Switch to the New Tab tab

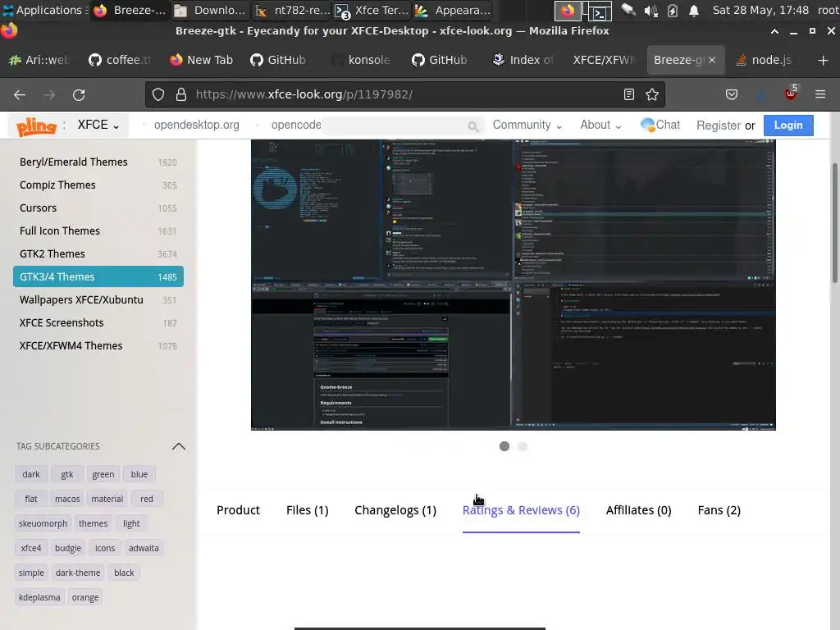click(202, 60)
